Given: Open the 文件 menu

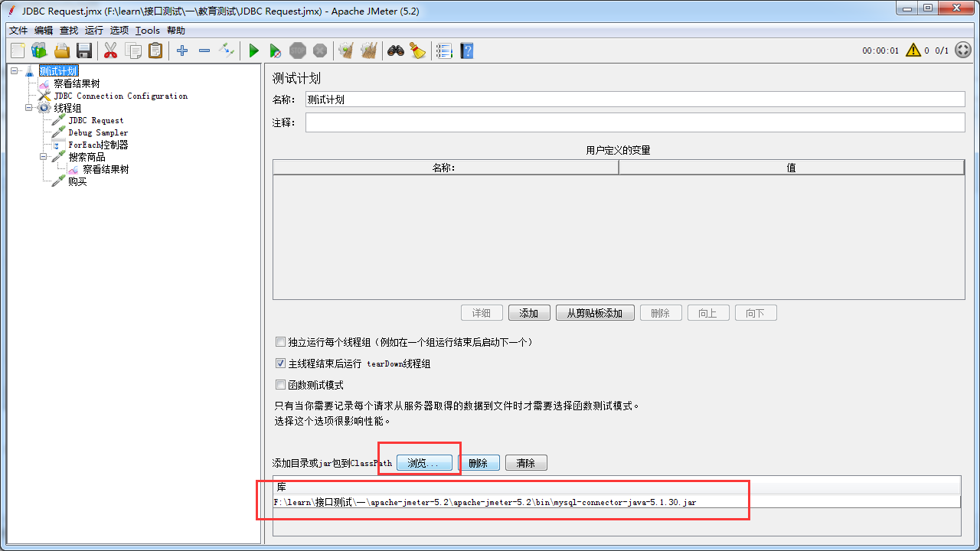Looking at the screenshot, I should point(18,31).
